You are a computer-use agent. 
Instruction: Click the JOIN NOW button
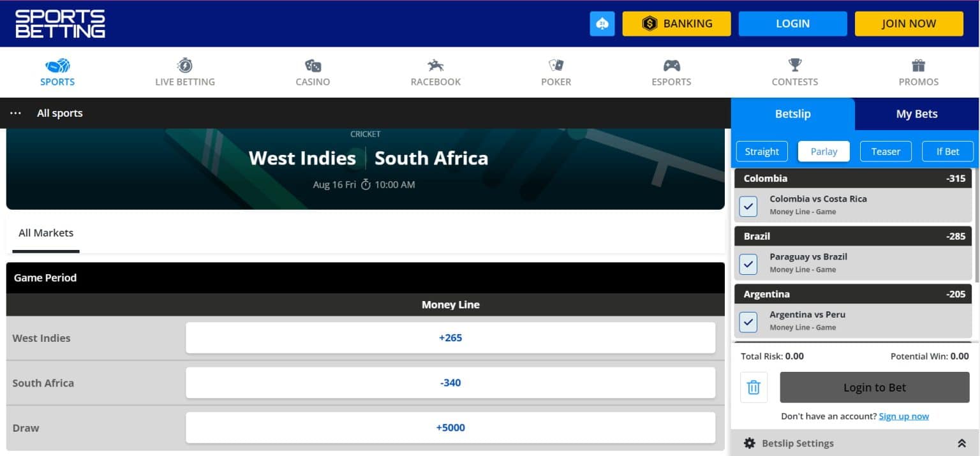point(909,24)
